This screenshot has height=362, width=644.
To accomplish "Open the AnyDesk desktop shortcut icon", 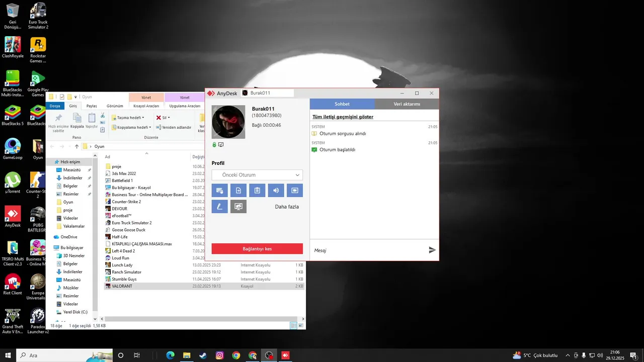I will coord(13,216).
